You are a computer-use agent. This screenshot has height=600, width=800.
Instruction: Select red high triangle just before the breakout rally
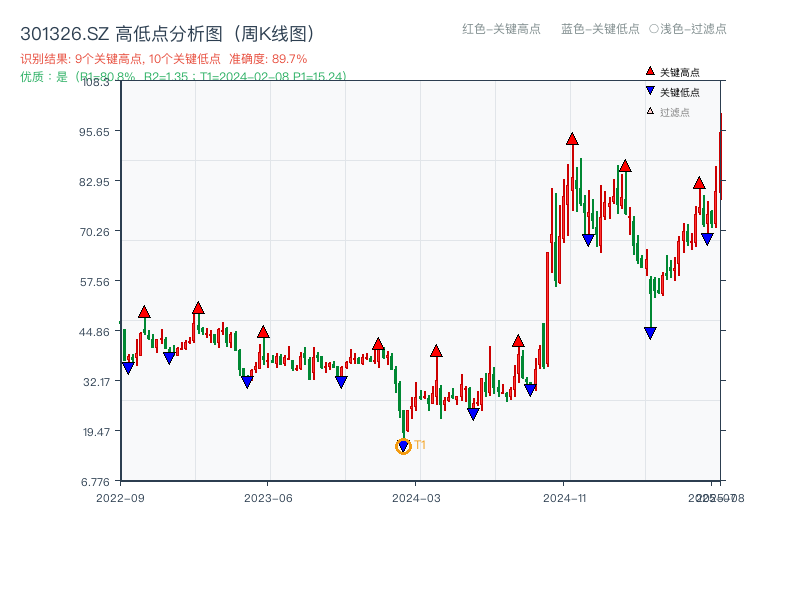pos(518,340)
